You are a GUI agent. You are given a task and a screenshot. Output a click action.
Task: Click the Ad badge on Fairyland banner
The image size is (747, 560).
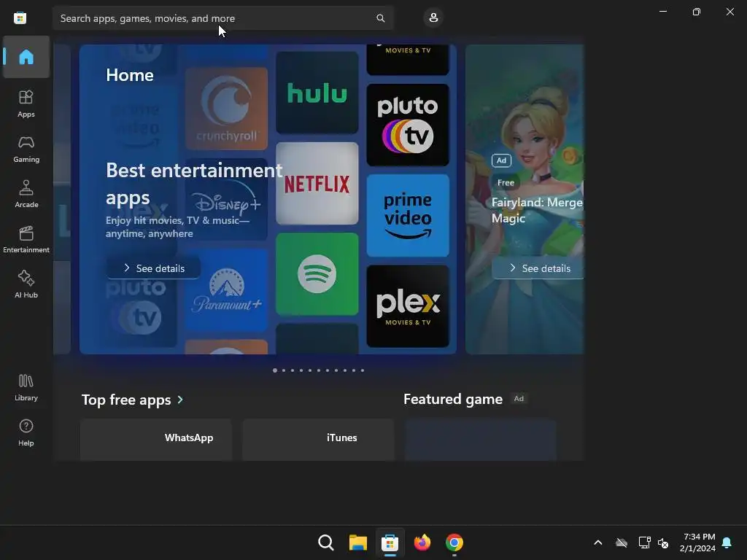pyautogui.click(x=501, y=160)
